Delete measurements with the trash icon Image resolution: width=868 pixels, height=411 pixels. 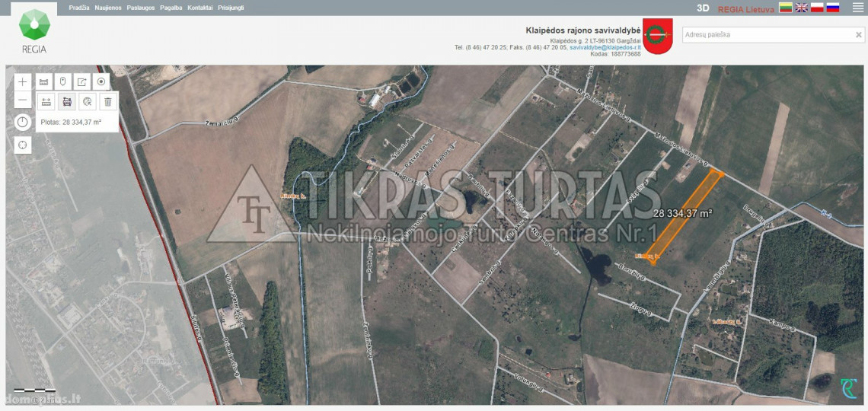[x=108, y=101]
